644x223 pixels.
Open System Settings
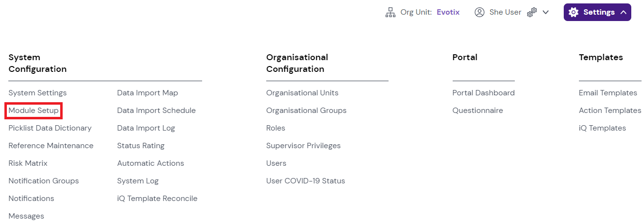click(37, 93)
